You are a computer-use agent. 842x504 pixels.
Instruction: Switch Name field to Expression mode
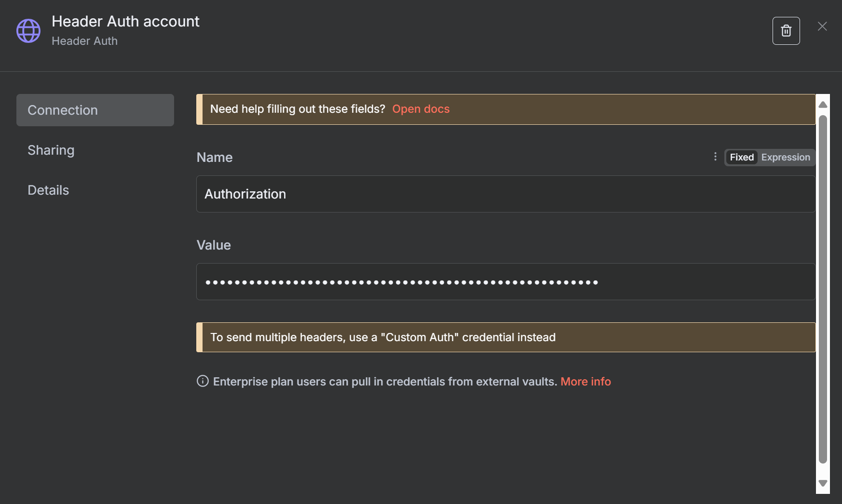[x=785, y=158]
